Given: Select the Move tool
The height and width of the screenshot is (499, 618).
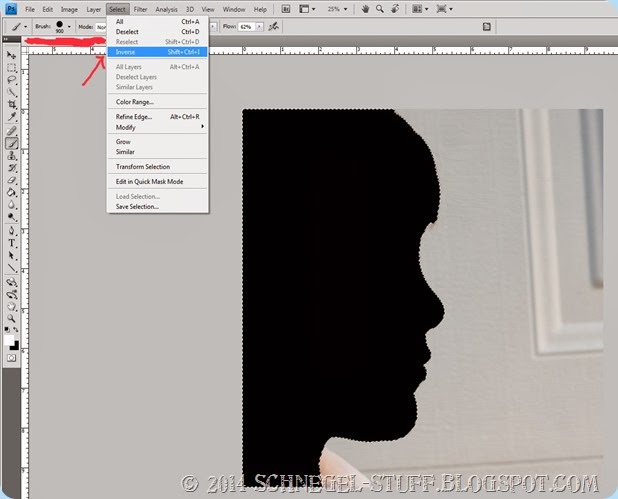Looking at the screenshot, I should pos(12,54).
